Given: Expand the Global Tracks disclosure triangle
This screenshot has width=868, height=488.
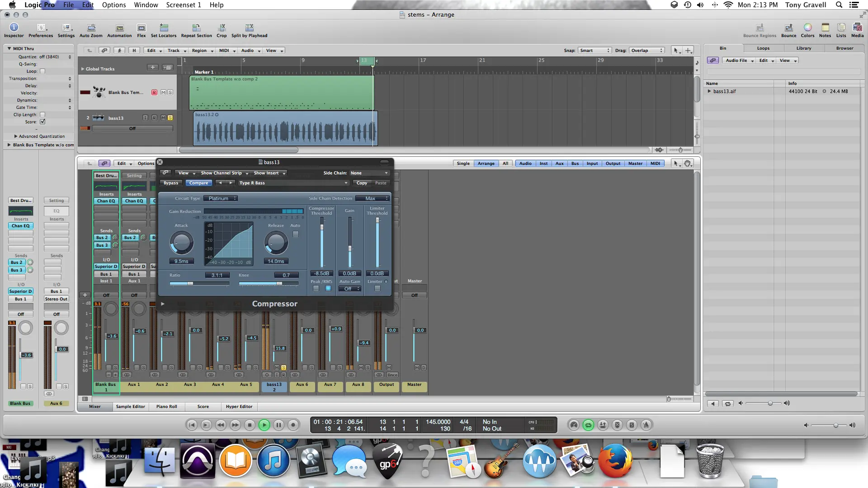Looking at the screenshot, I should (83, 69).
